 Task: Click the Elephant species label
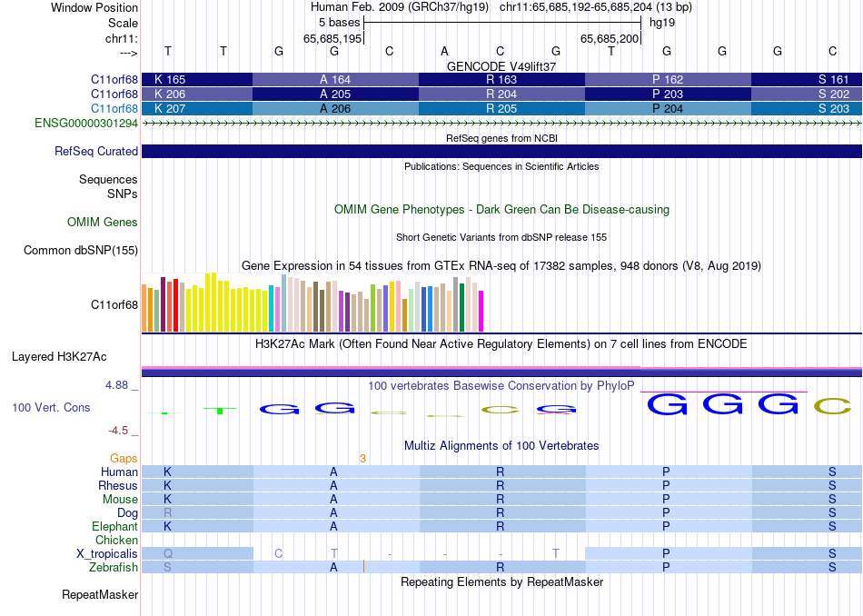(x=115, y=526)
